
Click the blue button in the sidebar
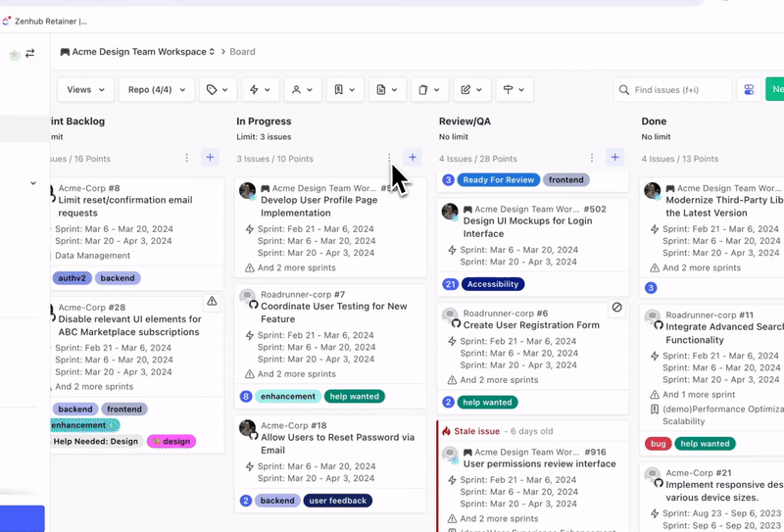(22, 518)
